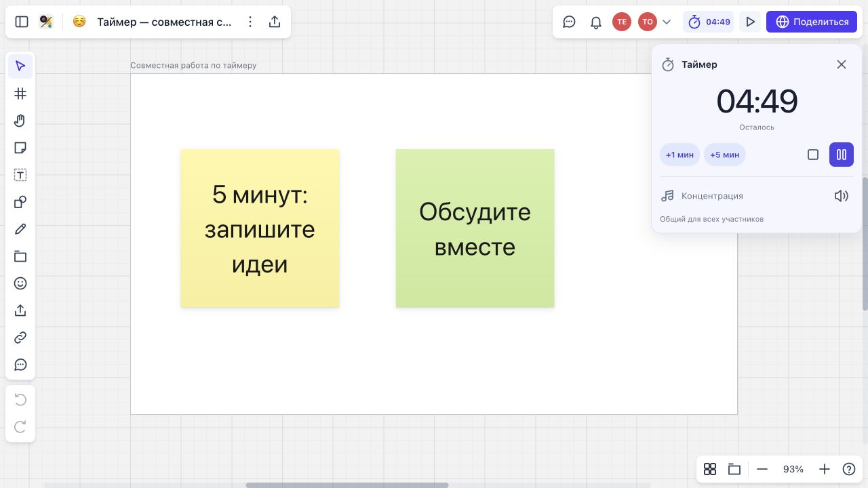Screen dimensions: 868x488
Task: Open the frames grid overview icon
Action: 710,469
